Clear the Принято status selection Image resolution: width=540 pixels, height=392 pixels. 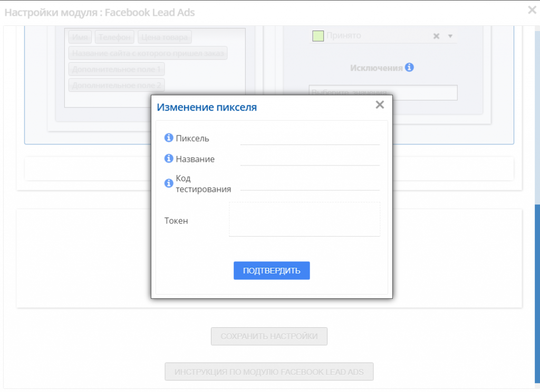point(436,36)
